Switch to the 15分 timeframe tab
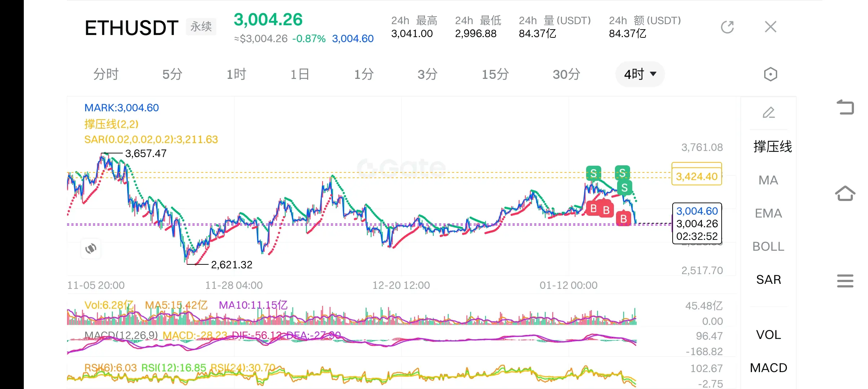 pyautogui.click(x=495, y=75)
